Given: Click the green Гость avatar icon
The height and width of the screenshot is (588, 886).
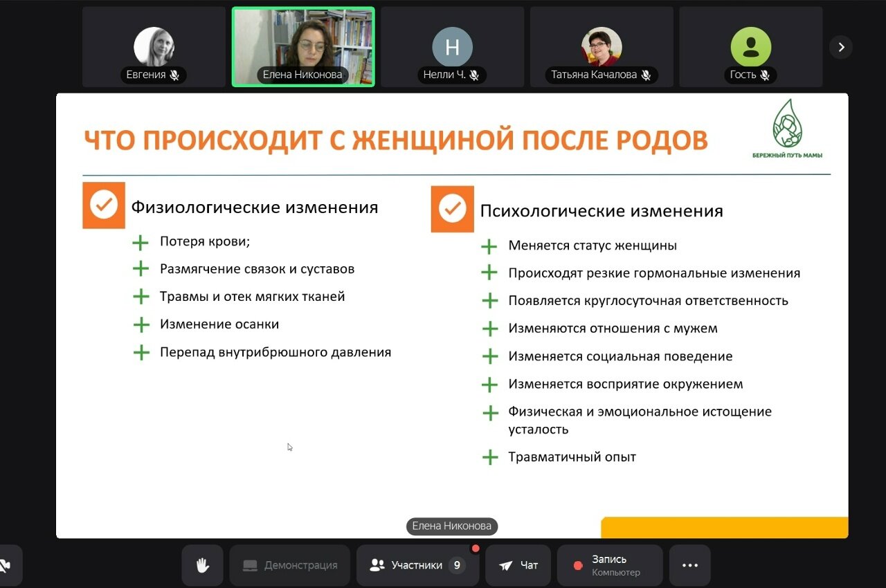Looking at the screenshot, I should click(x=750, y=46).
